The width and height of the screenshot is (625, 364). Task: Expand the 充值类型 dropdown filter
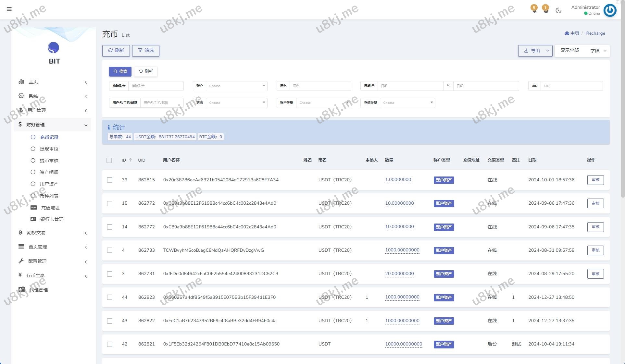[x=407, y=103]
